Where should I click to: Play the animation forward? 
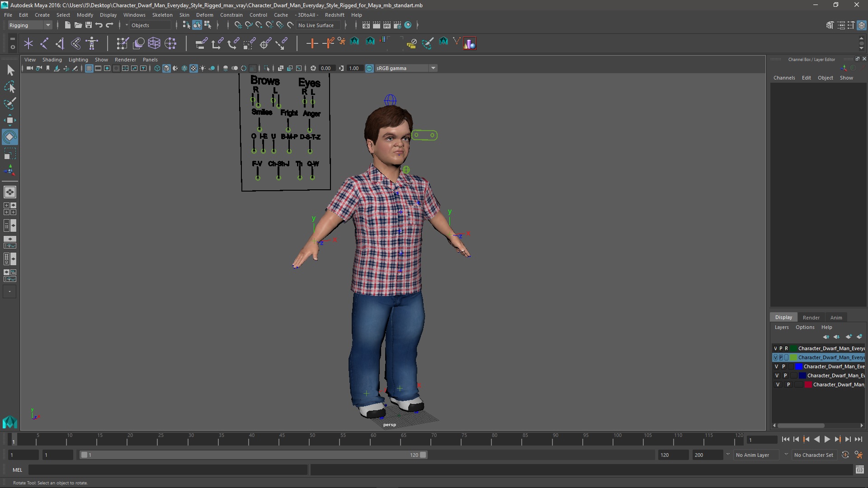[827, 439]
